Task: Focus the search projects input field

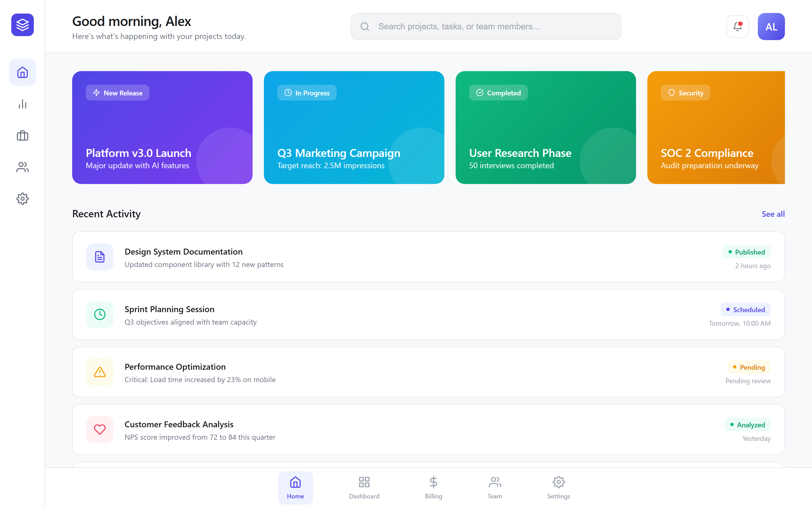Action: 486,27
